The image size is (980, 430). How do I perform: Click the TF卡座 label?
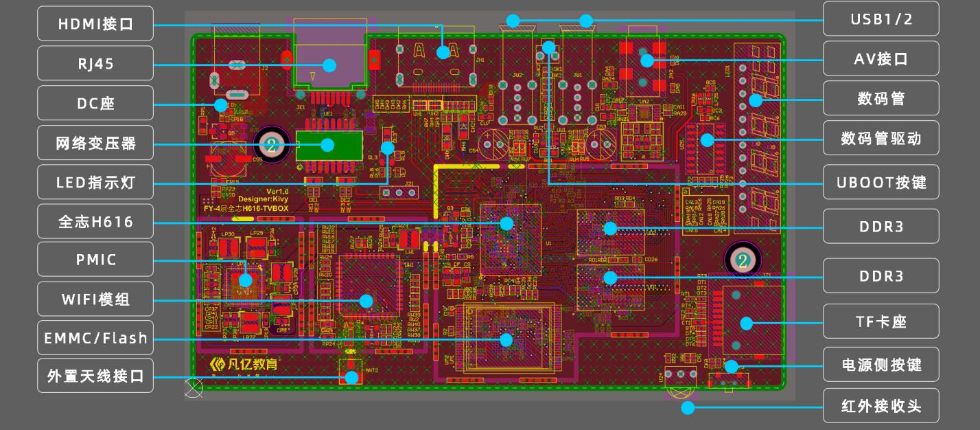pos(881,321)
